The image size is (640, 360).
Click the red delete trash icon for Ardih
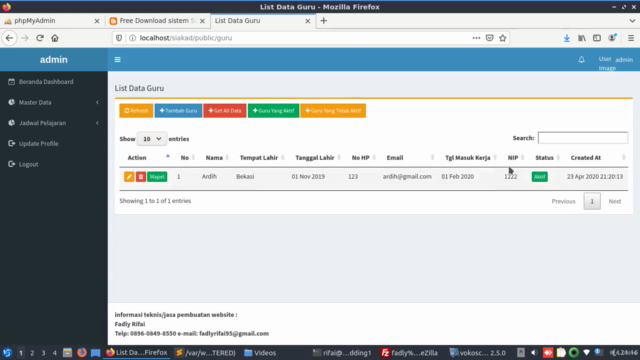point(141,177)
